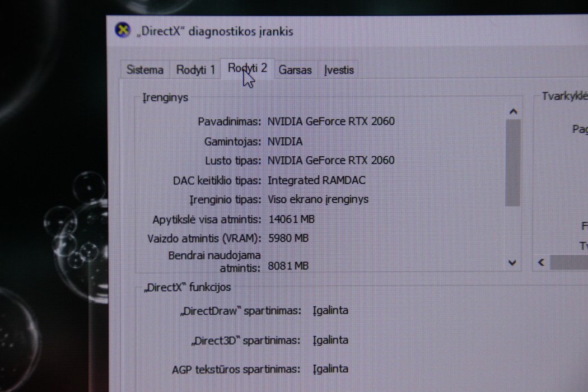Click the vertical scrollbar thumb in Įrenginys

click(x=512, y=163)
